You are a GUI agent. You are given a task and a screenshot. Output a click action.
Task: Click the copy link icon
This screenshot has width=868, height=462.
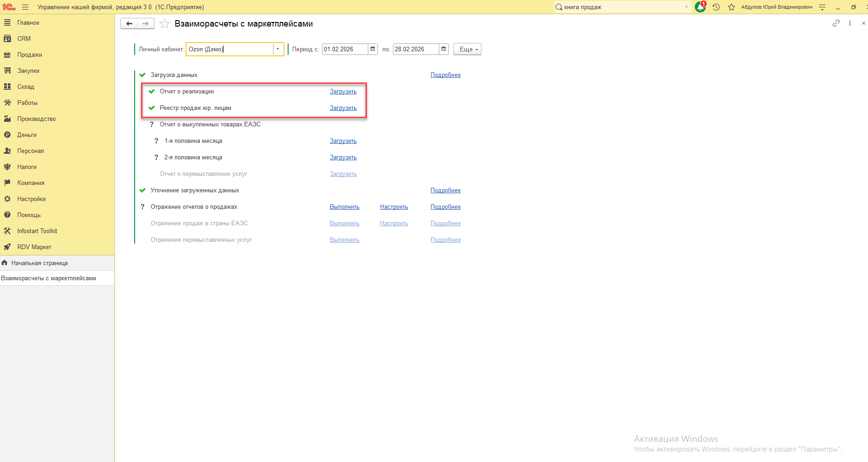click(836, 23)
